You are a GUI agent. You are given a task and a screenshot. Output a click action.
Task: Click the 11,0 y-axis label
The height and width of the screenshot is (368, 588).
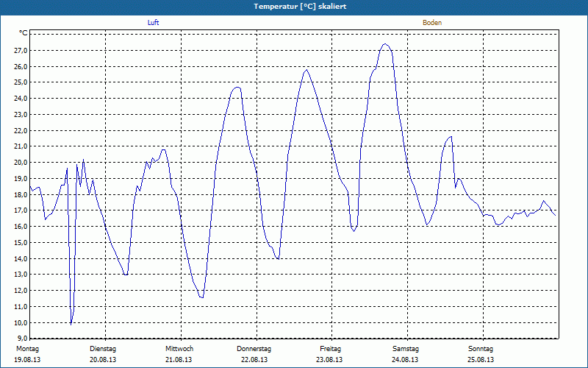(21, 306)
